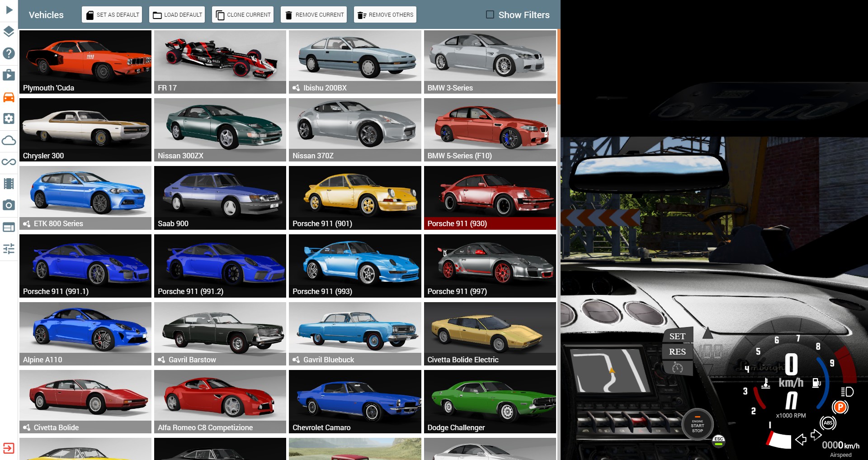Select the BMW 5-Series (F10) vehicle
Screen dimensions: 868x460
click(490, 130)
